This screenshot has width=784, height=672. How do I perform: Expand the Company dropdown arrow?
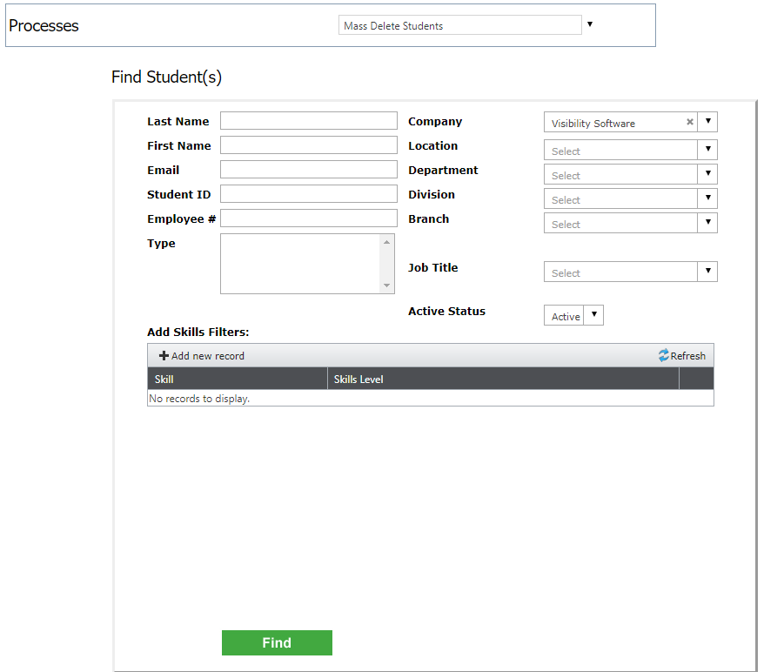click(x=708, y=123)
